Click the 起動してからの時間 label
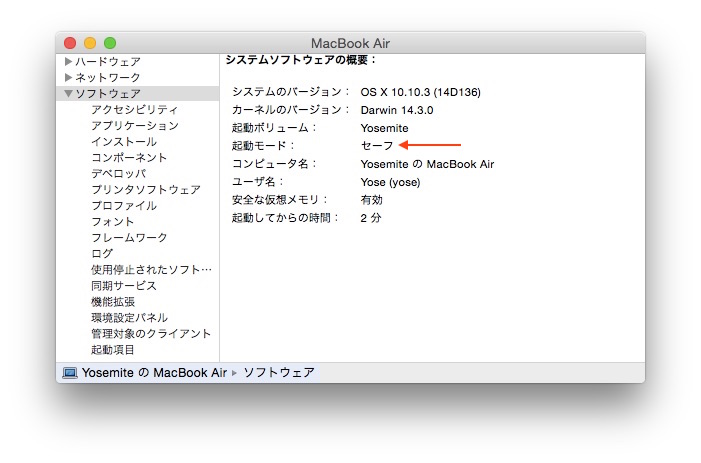The width and height of the screenshot is (701, 463). pyautogui.click(x=285, y=218)
